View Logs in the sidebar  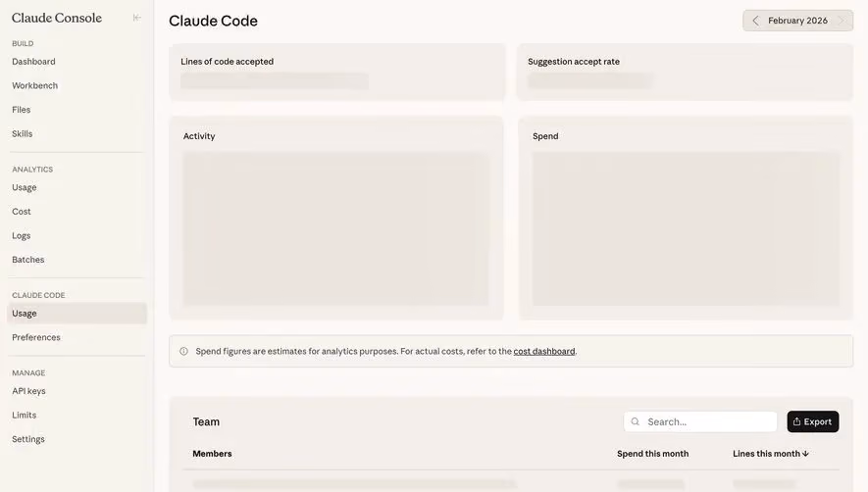click(21, 235)
